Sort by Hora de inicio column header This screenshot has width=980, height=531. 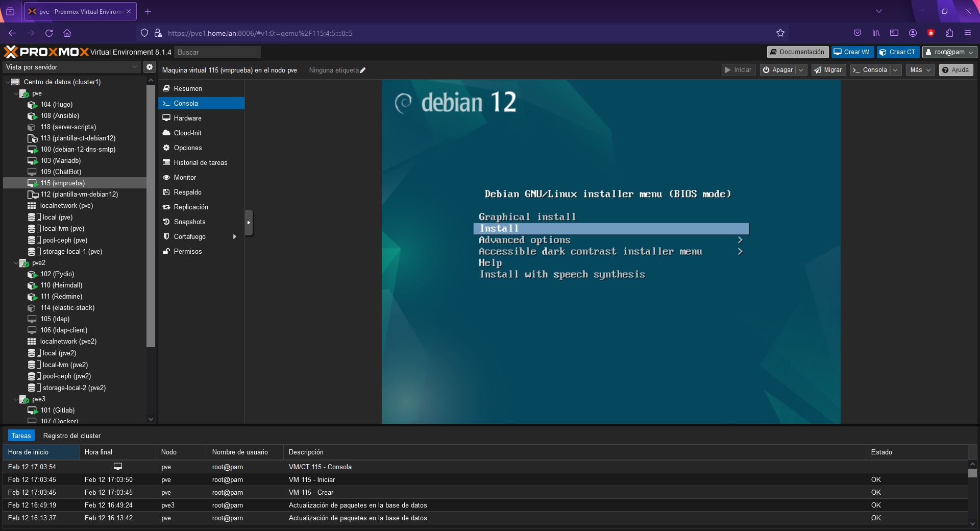coord(41,452)
